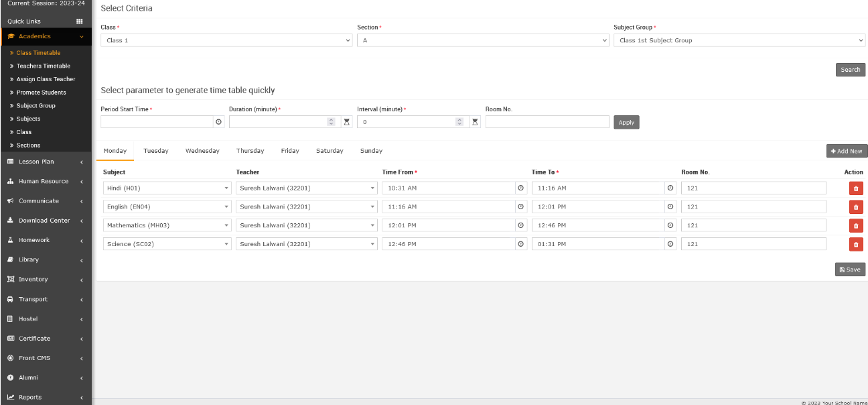Image resolution: width=868 pixels, height=405 pixels.
Task: Click the Search button
Action: pyautogui.click(x=850, y=70)
